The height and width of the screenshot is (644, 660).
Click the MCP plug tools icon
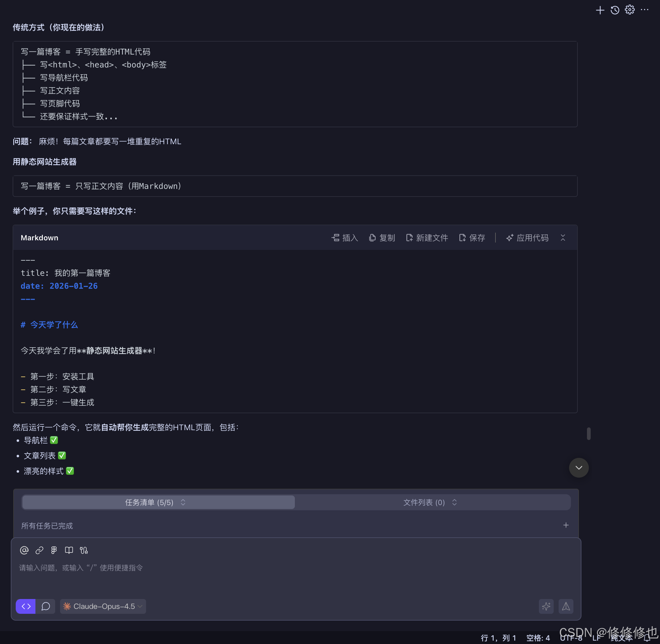click(x=84, y=550)
